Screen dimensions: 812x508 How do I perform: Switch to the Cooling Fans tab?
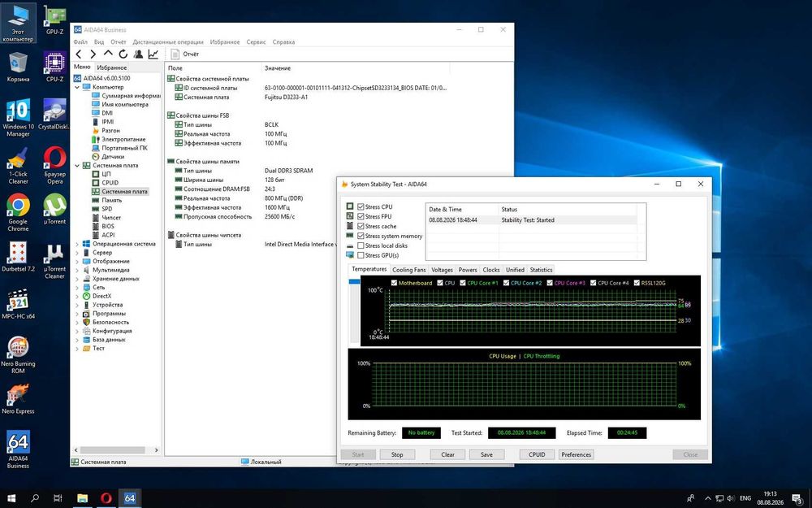pyautogui.click(x=409, y=270)
